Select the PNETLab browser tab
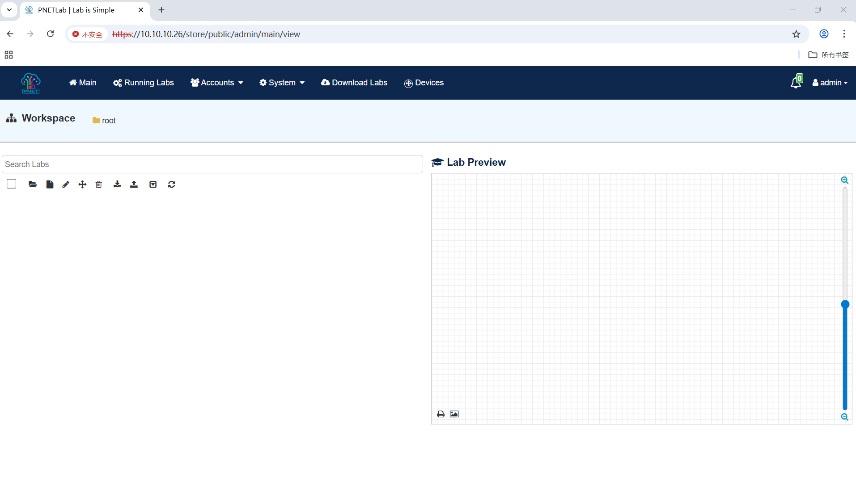This screenshot has width=856, height=504. (85, 10)
